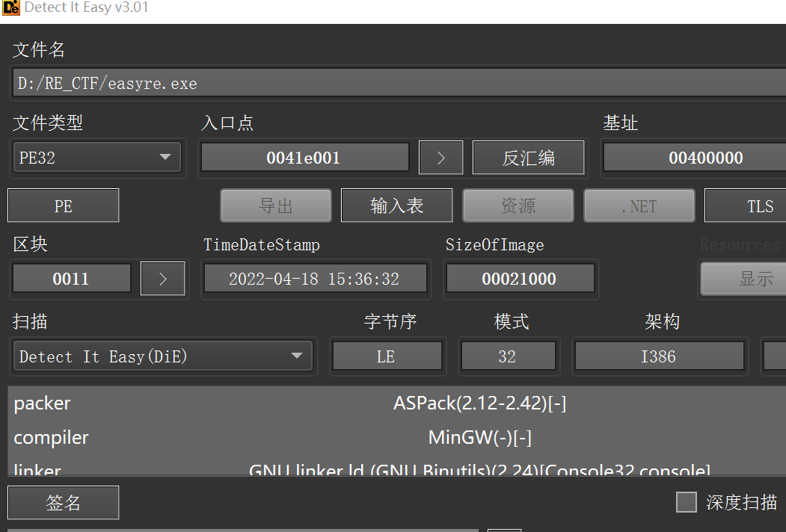Click the 签名 signatures button

pos(63,502)
